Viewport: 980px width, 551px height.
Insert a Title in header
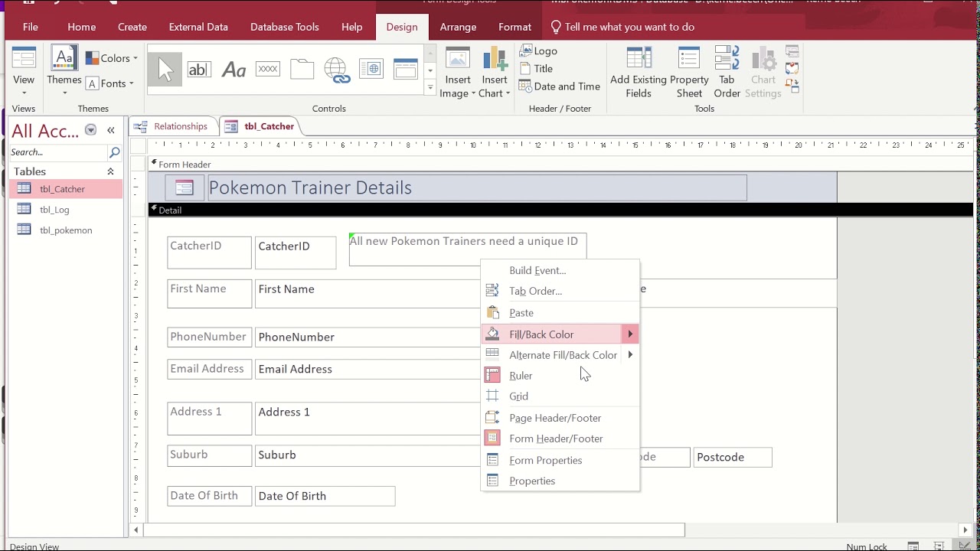tap(536, 68)
